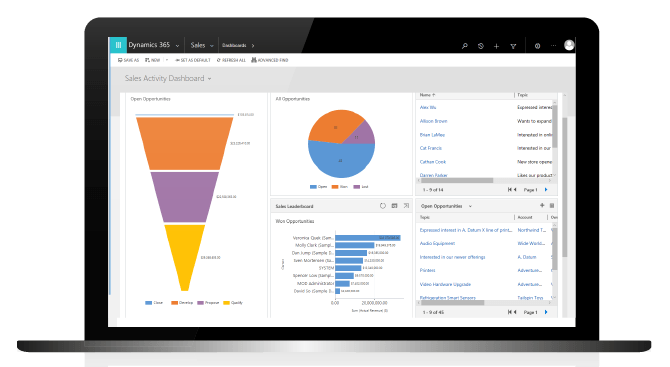
Task: Click the ellipsis more options icon
Action: pos(553,45)
